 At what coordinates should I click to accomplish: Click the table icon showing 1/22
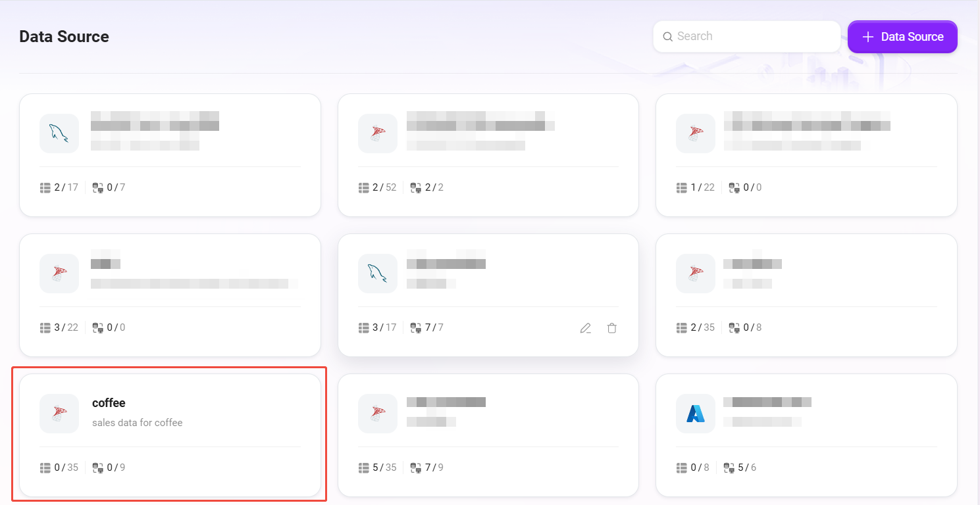[682, 188]
